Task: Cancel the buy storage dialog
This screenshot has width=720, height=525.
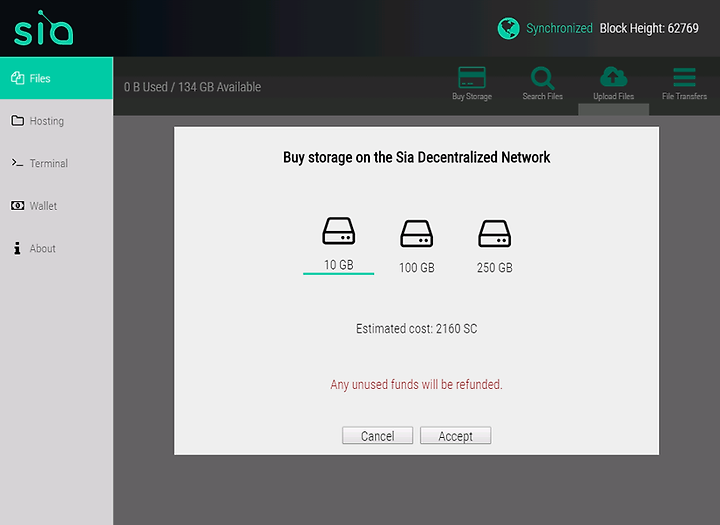Action: pyautogui.click(x=377, y=435)
